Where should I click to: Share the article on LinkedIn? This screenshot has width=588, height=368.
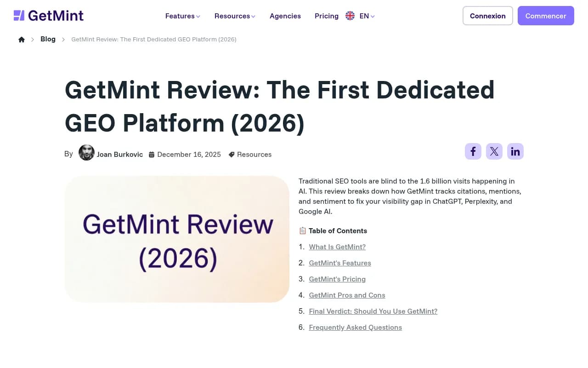tap(515, 151)
